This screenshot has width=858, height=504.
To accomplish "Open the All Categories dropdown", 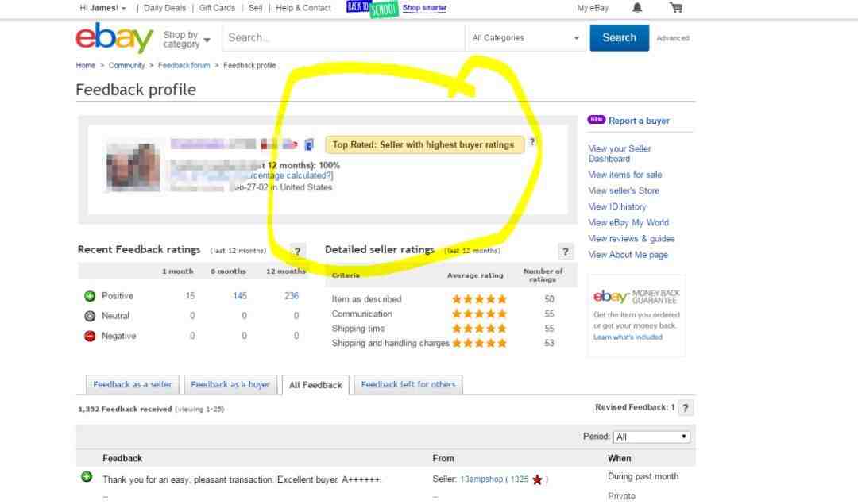I will click(x=525, y=38).
